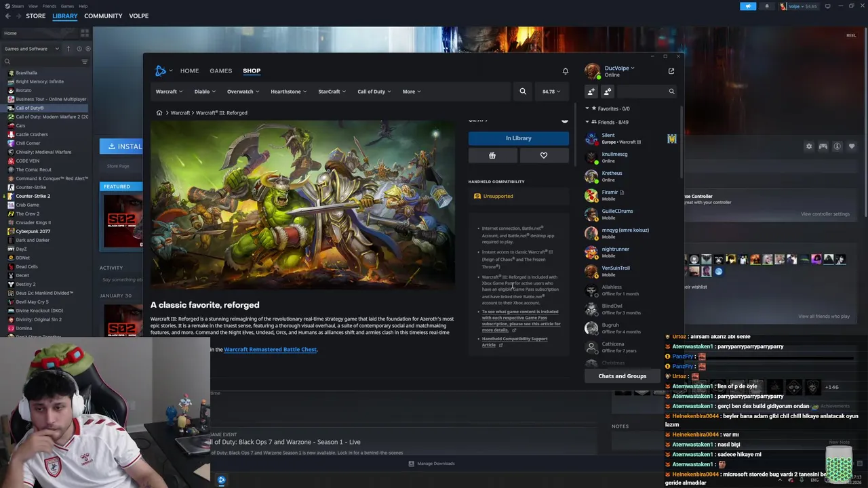Expand the Diablo shop dropdown

point(205,91)
